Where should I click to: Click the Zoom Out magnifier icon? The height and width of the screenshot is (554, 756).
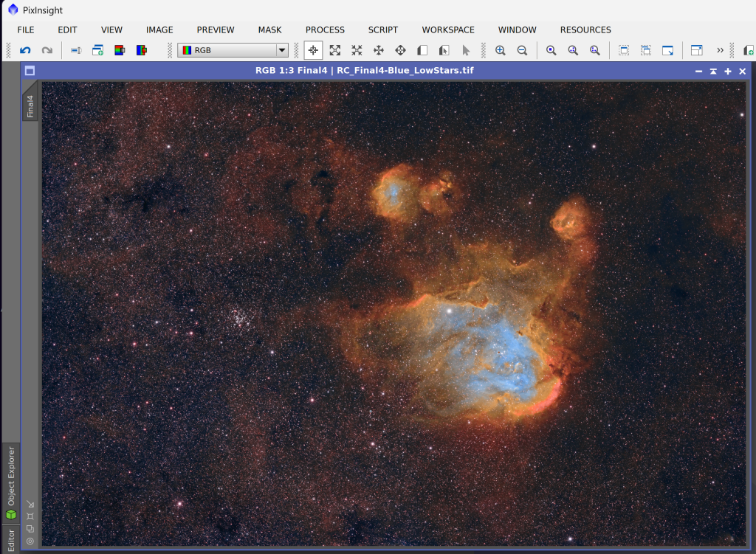tap(522, 50)
